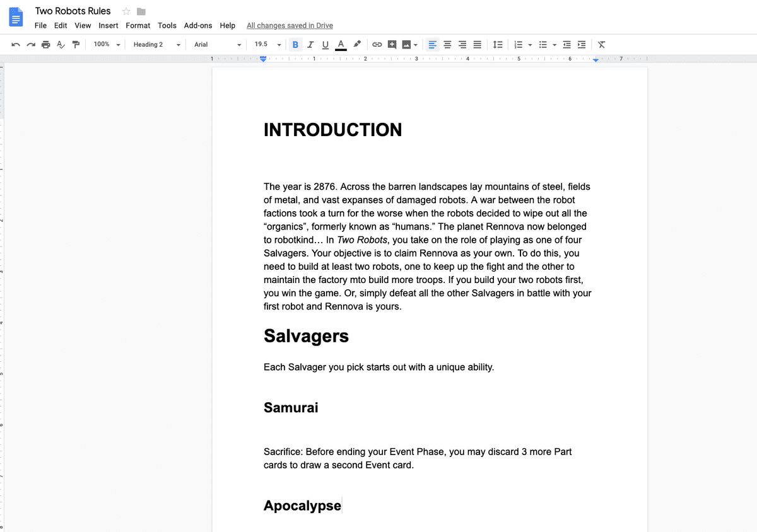This screenshot has height=532, width=757.
Task: Click the Apocalypse subheading
Action: [302, 506]
